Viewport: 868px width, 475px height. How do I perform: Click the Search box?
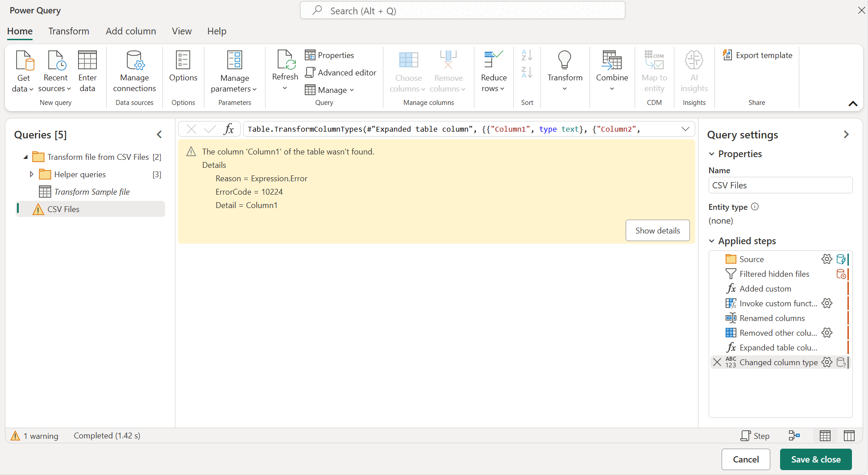463,11
